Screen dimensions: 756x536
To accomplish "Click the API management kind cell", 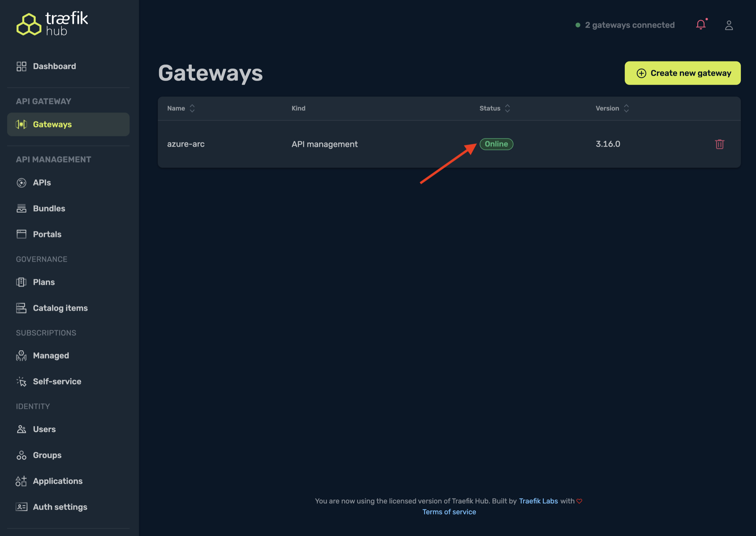I will point(324,144).
